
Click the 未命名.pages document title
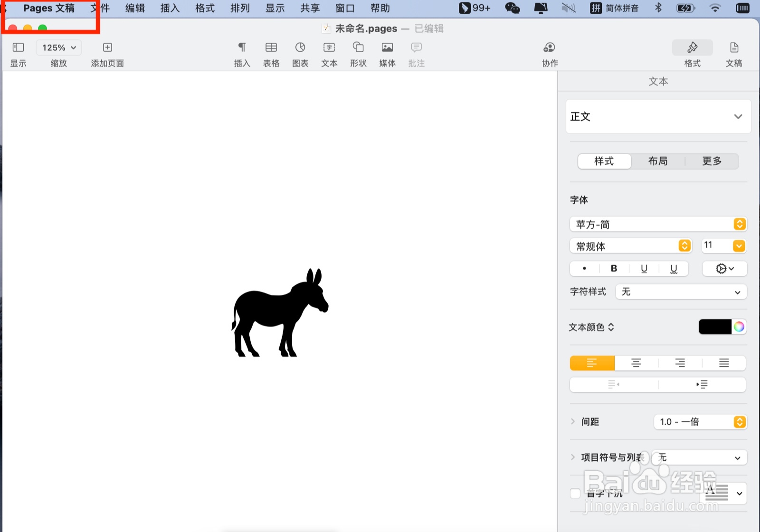pos(366,28)
